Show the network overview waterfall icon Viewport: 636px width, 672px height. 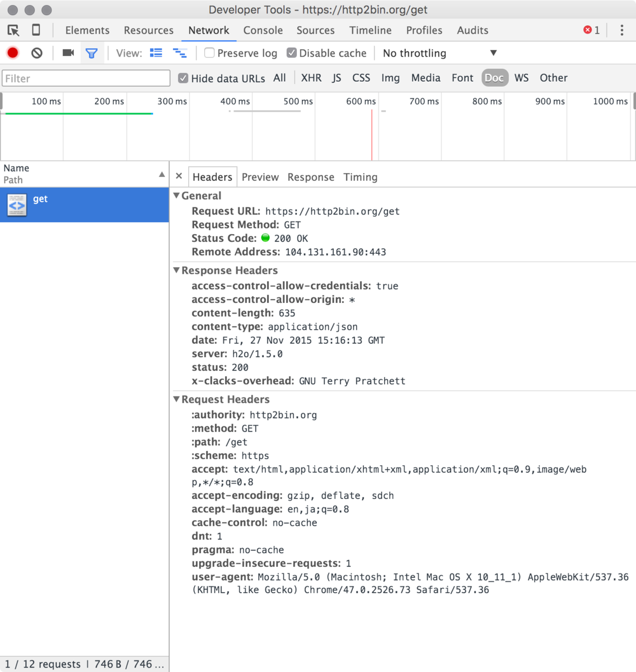180,53
